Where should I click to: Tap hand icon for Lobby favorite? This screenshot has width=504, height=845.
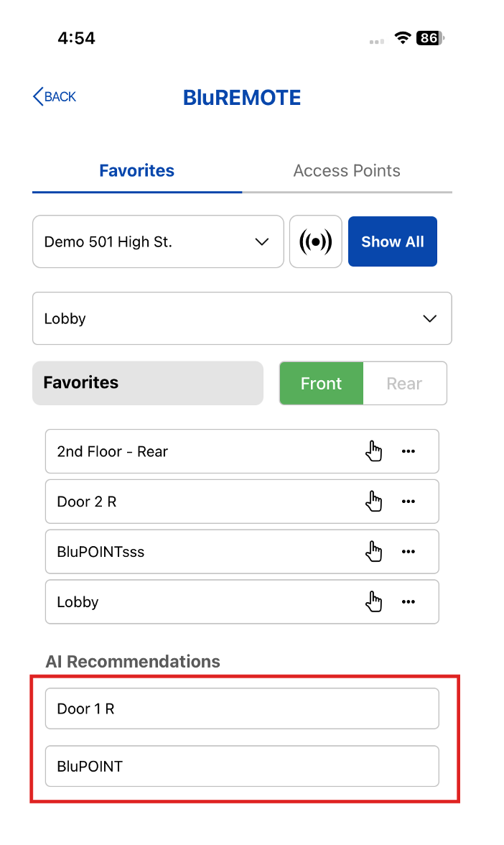point(374,601)
